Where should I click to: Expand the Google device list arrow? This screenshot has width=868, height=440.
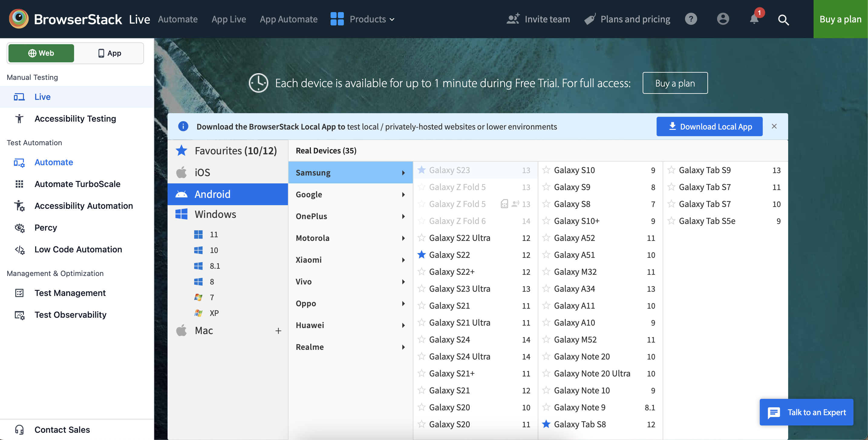pos(403,195)
